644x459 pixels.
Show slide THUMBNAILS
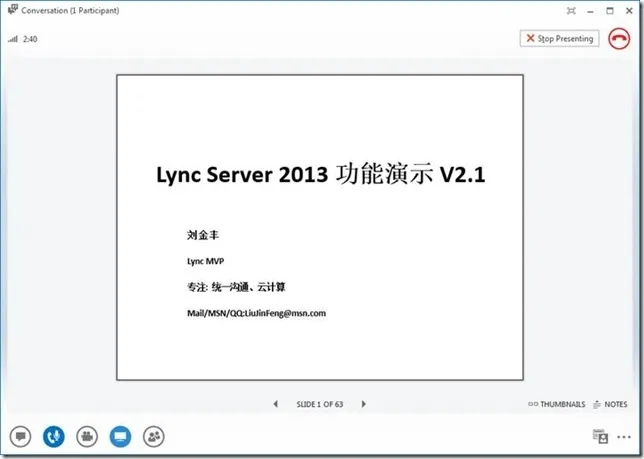pos(557,404)
